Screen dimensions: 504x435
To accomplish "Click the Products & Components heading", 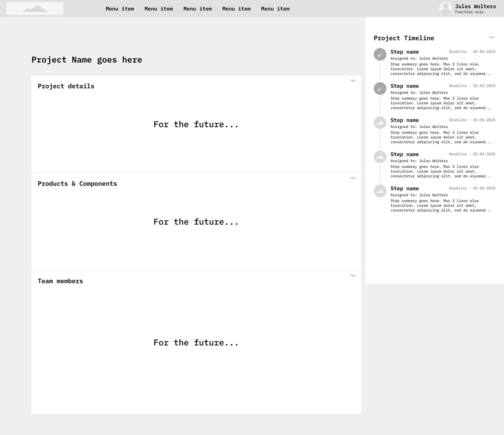I will coord(77,184).
